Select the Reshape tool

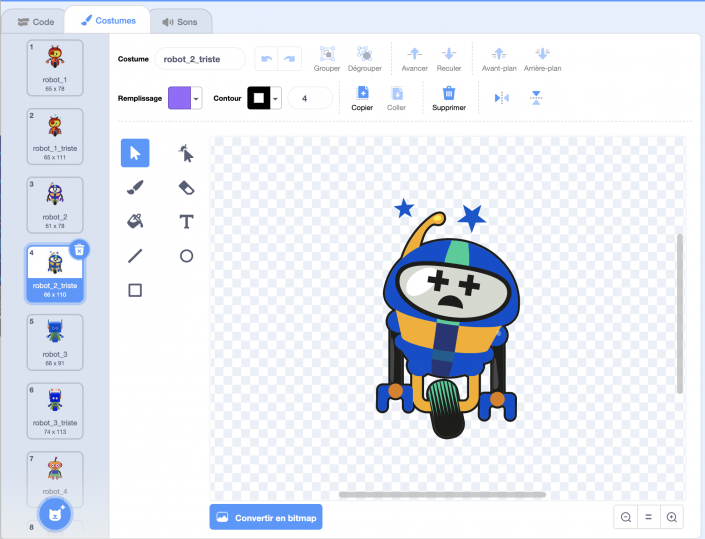186,153
